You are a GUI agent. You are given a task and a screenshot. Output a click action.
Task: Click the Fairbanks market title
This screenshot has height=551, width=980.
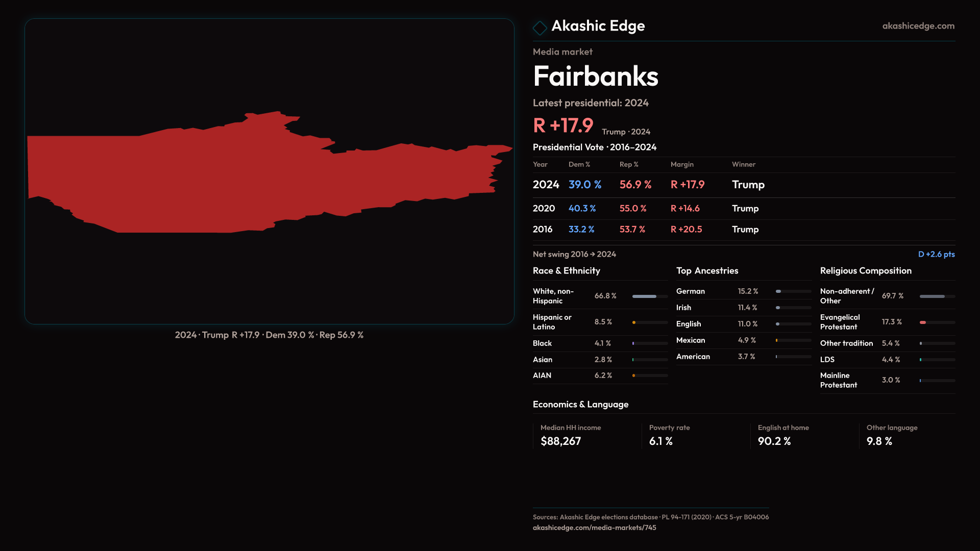[x=595, y=77]
